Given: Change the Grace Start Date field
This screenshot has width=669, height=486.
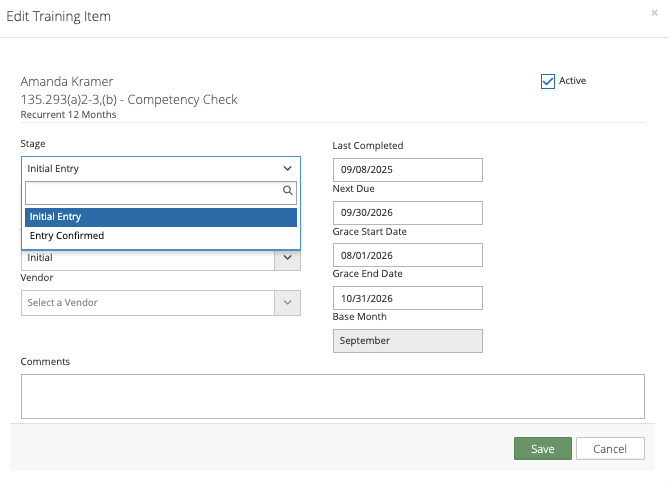Looking at the screenshot, I should pyautogui.click(x=408, y=255).
